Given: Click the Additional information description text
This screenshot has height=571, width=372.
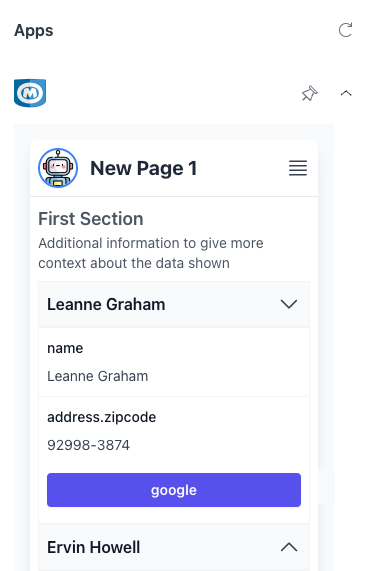Looking at the screenshot, I should coord(151,253).
